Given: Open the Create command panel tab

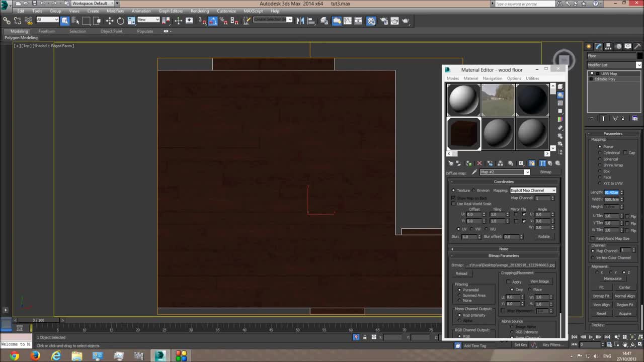Looking at the screenshot, I should coord(589,46).
